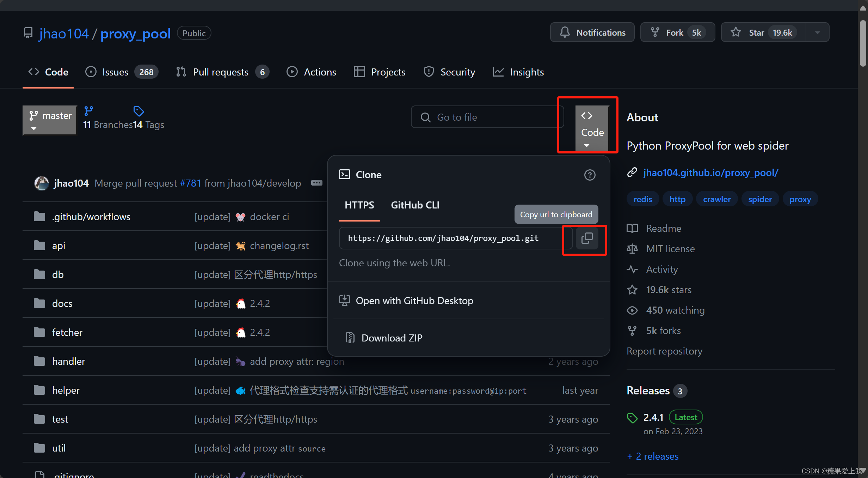
Task: Click the Readme book icon
Action: (x=632, y=228)
